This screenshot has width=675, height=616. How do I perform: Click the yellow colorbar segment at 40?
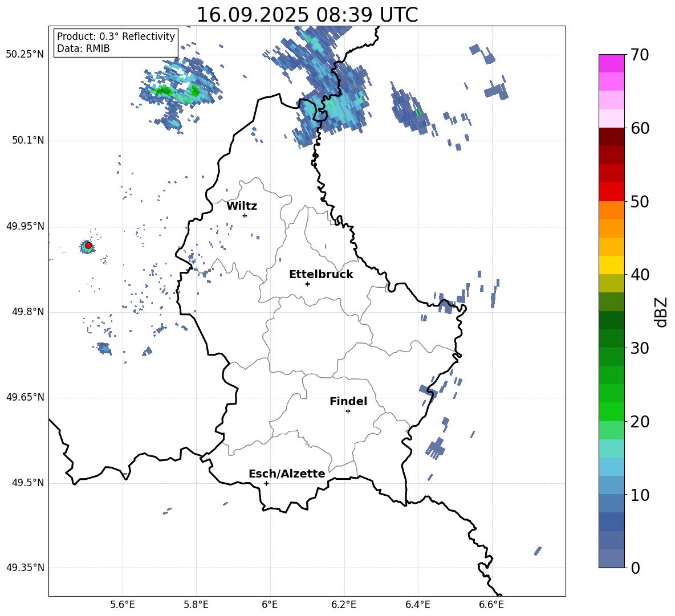coord(611,266)
